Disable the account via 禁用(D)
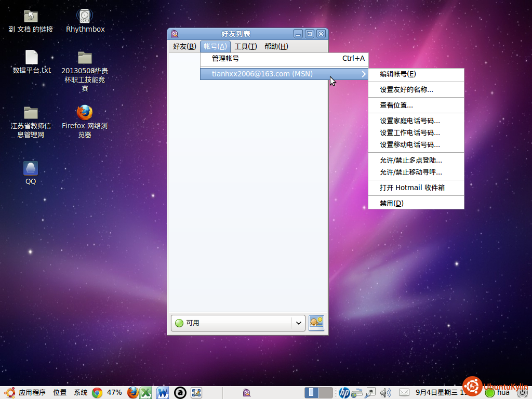The width and height of the screenshot is (532, 399). pyautogui.click(x=391, y=203)
